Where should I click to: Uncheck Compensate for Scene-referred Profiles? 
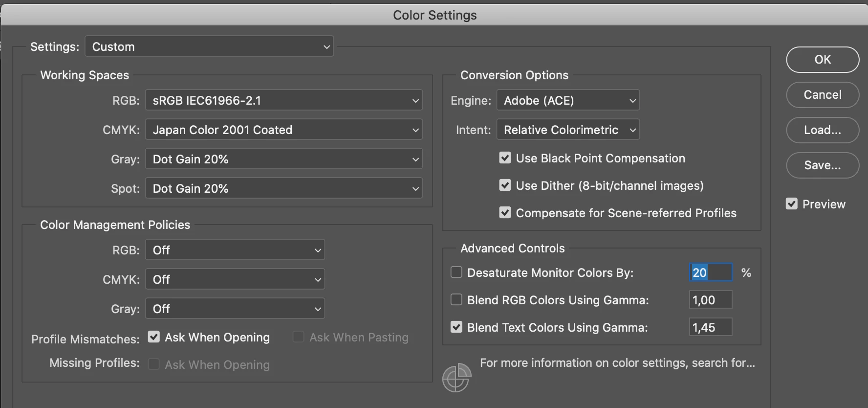tap(505, 212)
